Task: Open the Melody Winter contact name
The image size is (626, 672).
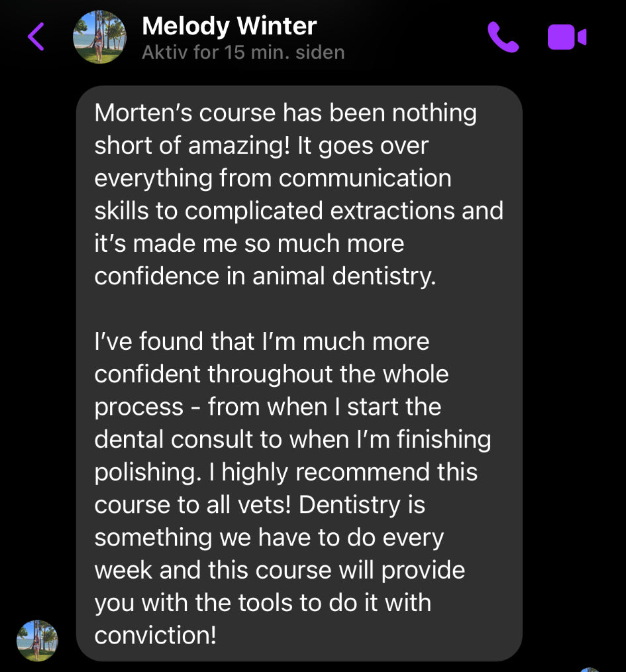Action: [229, 27]
